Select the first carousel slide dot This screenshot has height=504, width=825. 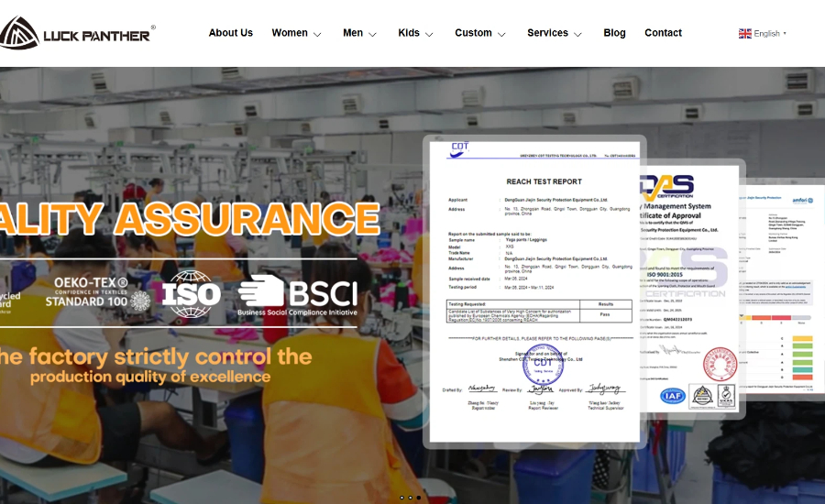click(402, 498)
